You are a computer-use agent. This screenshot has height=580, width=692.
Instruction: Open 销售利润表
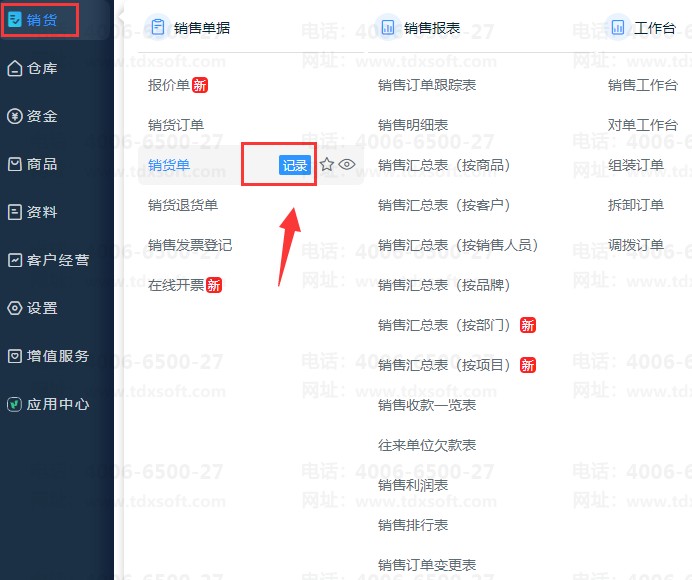click(413, 485)
